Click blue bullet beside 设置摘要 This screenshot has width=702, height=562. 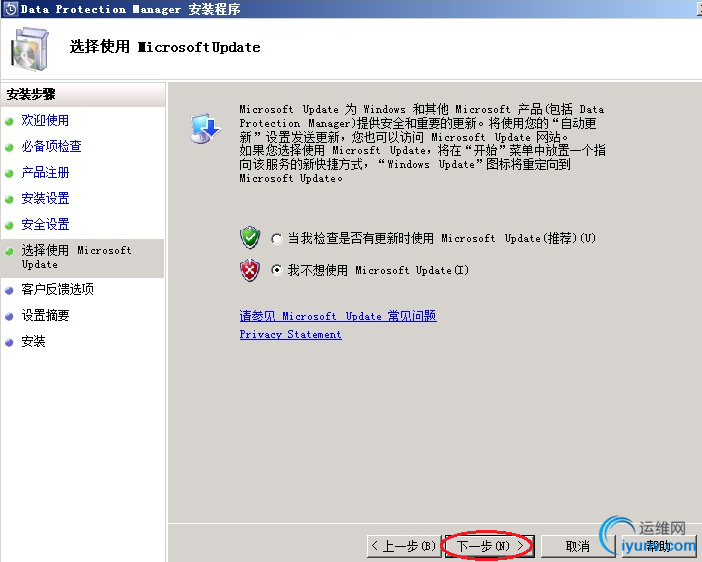(9, 317)
